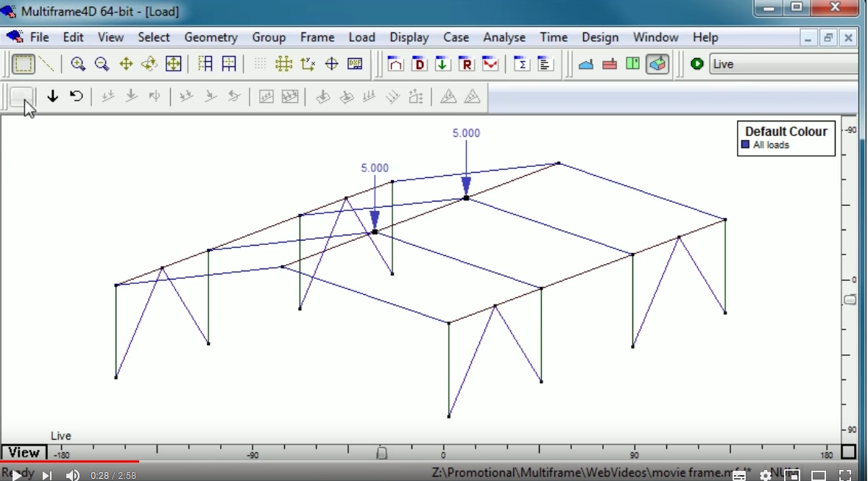Click the undo load arrow button
The width and height of the screenshot is (868, 481).
(x=76, y=96)
